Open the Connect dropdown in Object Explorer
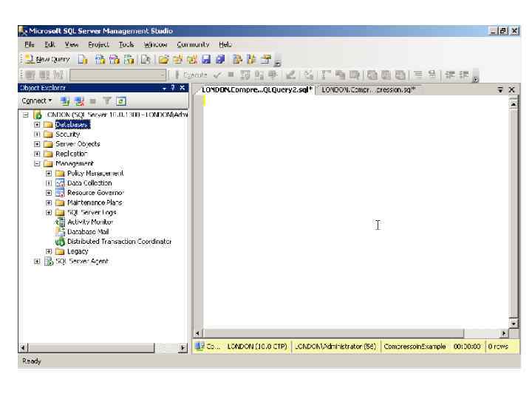 click(37, 100)
